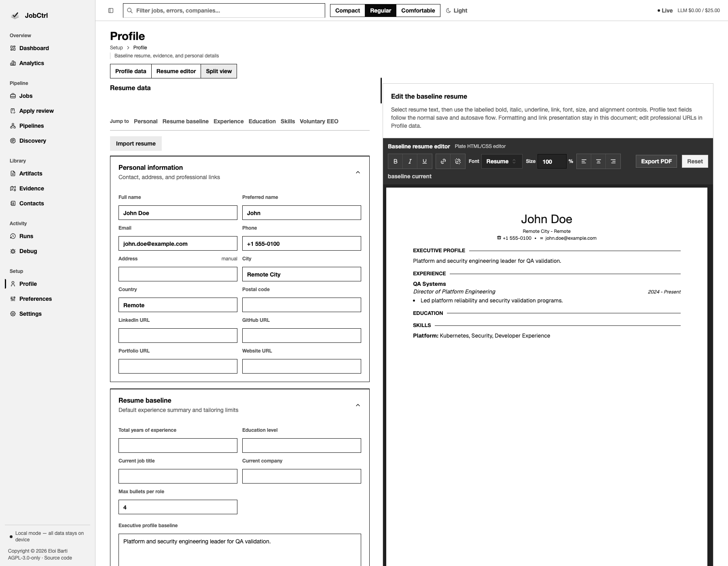Screen dimensions: 728x566
Task: Open Analytics in the sidebar
Action: [48, 63]
